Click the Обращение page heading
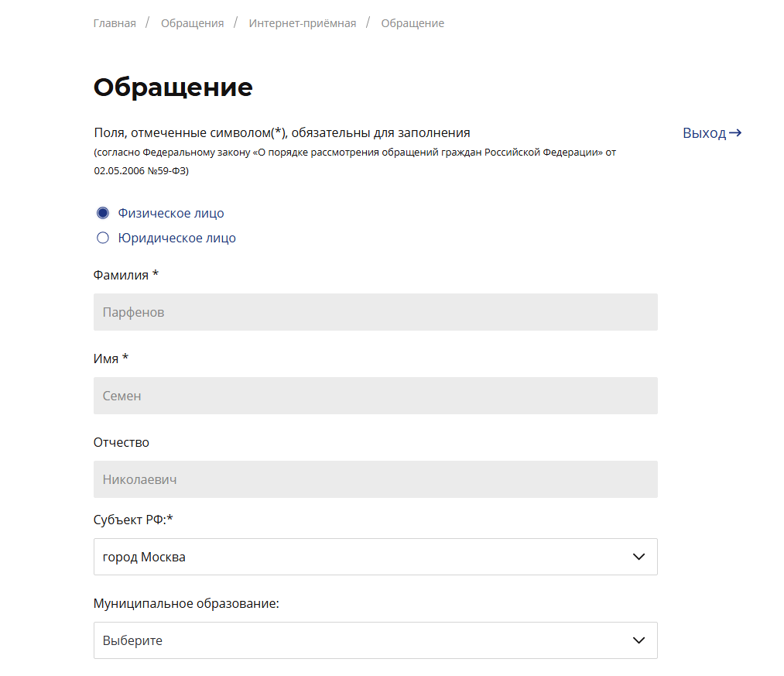This screenshot has width=784, height=676. [x=173, y=87]
